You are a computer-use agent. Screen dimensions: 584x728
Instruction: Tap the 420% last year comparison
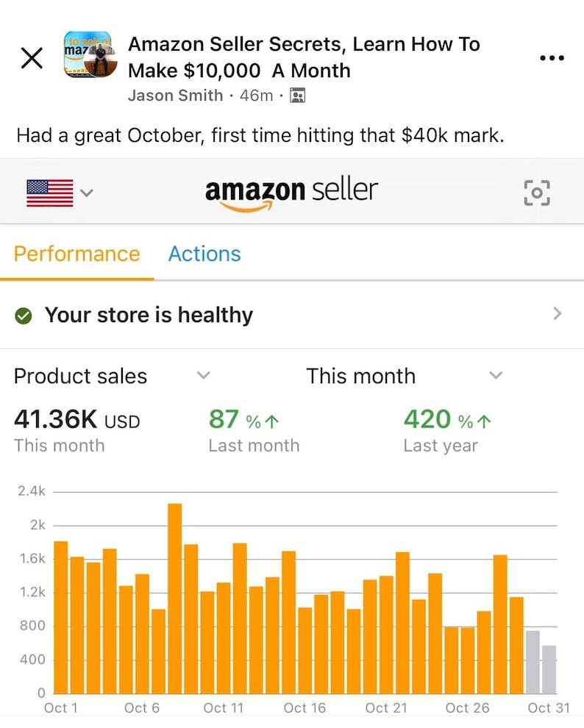[447, 420]
